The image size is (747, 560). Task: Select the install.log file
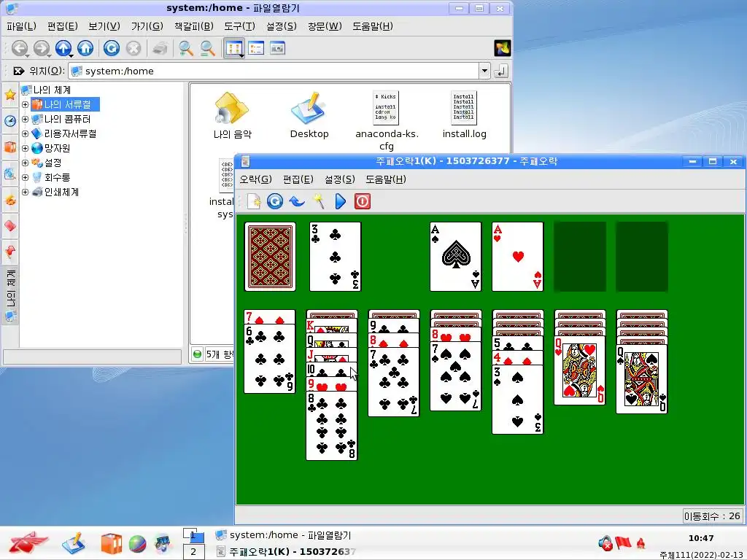click(x=464, y=115)
